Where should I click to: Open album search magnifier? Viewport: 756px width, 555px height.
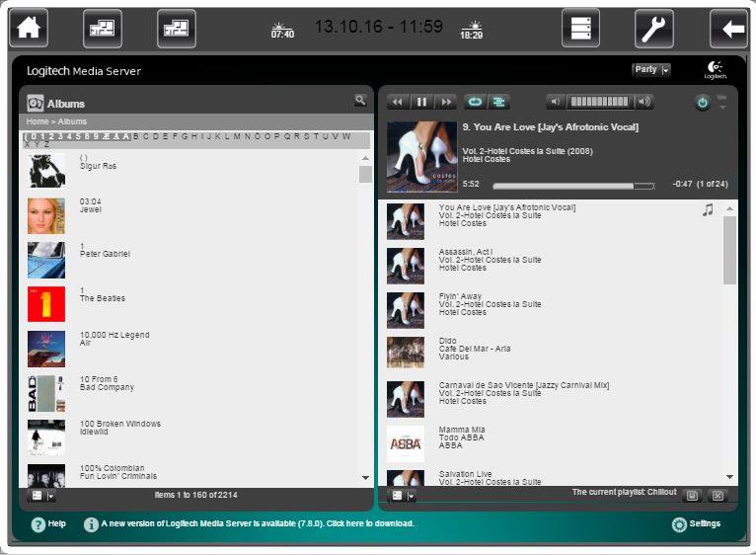pos(360,101)
